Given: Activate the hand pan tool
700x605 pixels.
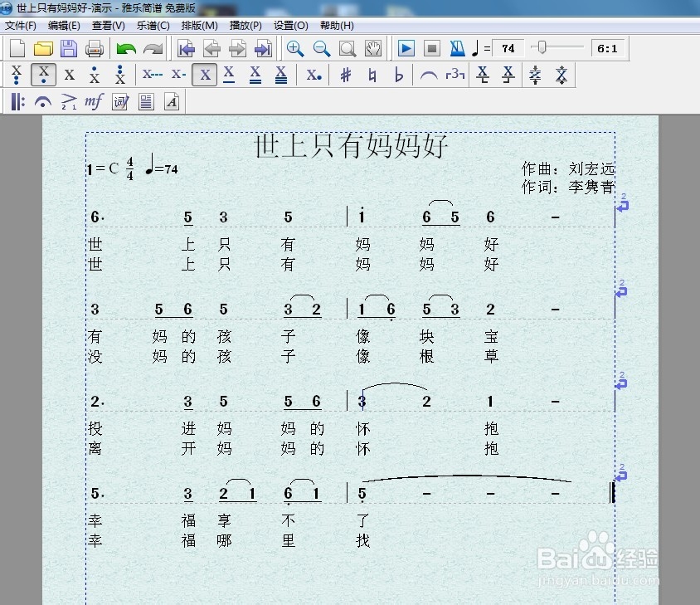Looking at the screenshot, I should [x=372, y=48].
